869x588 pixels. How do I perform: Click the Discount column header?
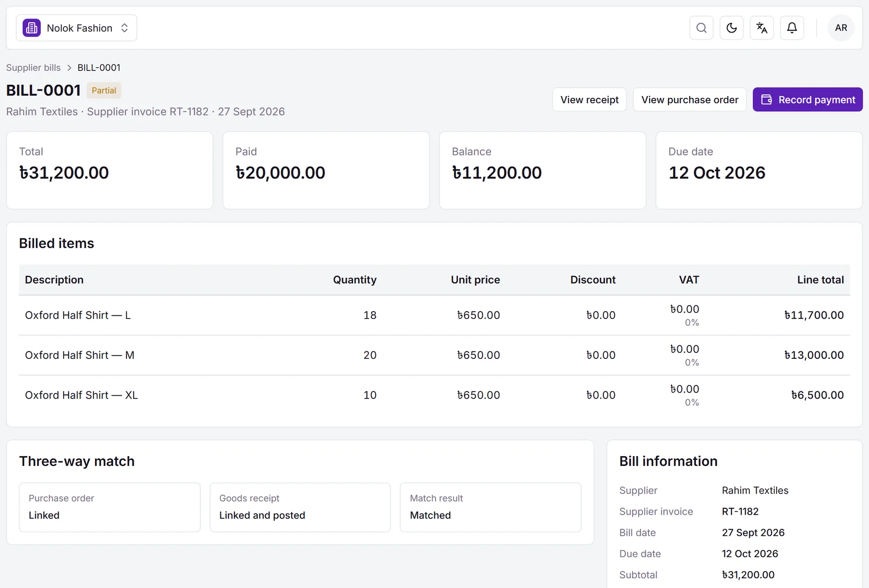(x=593, y=280)
